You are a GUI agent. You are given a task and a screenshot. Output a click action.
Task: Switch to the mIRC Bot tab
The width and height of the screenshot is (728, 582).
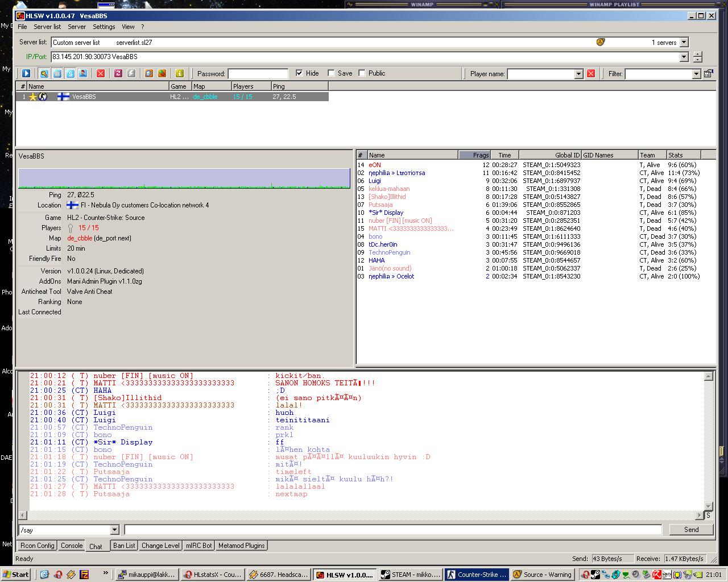point(199,546)
